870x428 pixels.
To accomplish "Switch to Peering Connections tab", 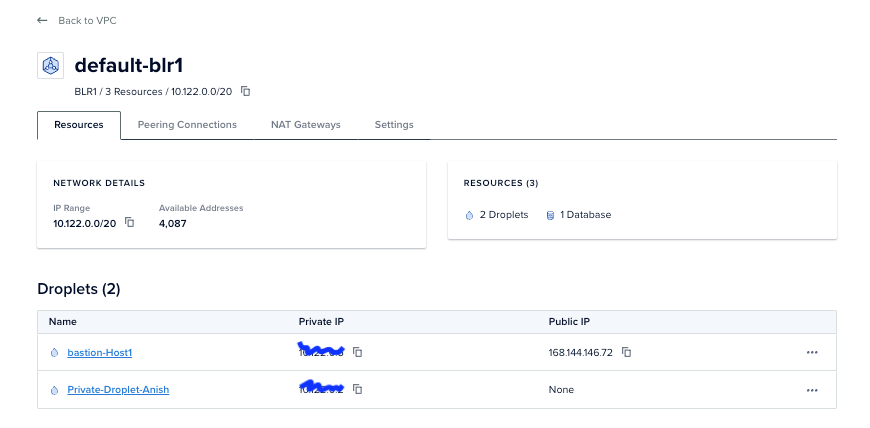I will click(187, 125).
